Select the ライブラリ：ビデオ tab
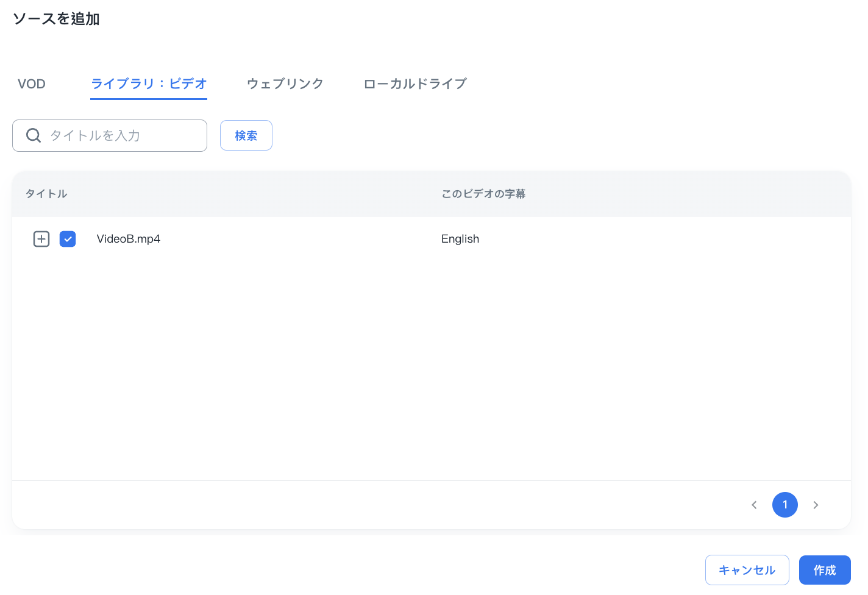 point(149,84)
